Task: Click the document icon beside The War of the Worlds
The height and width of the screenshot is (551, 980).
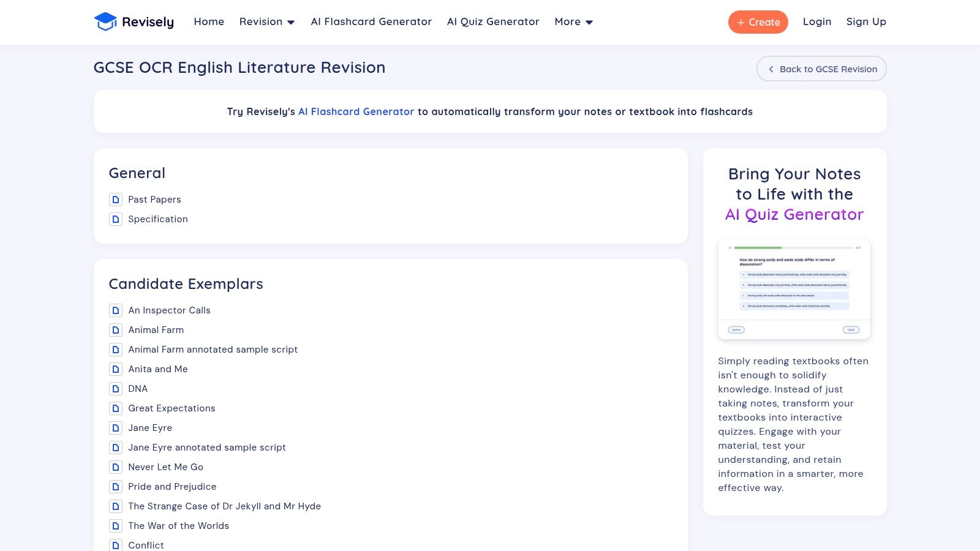Action: point(116,526)
